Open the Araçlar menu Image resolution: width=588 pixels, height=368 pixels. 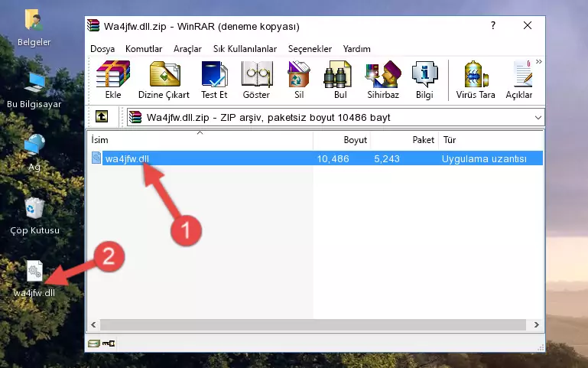[187, 49]
